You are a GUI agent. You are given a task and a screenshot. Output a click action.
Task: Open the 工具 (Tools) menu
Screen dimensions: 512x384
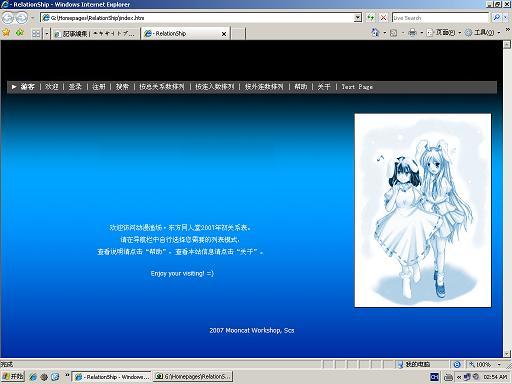tap(482, 32)
